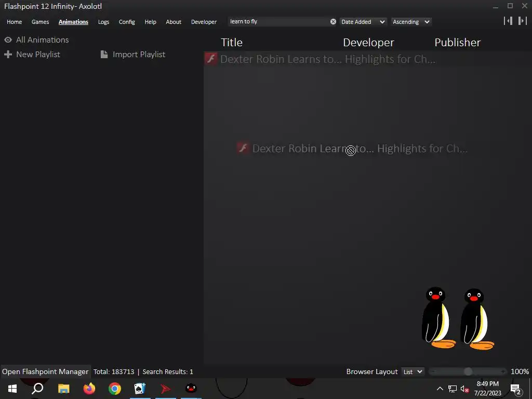Switch to Flashpoint red arrow taskbar icon
Image resolution: width=532 pixels, height=399 pixels.
coord(166,389)
